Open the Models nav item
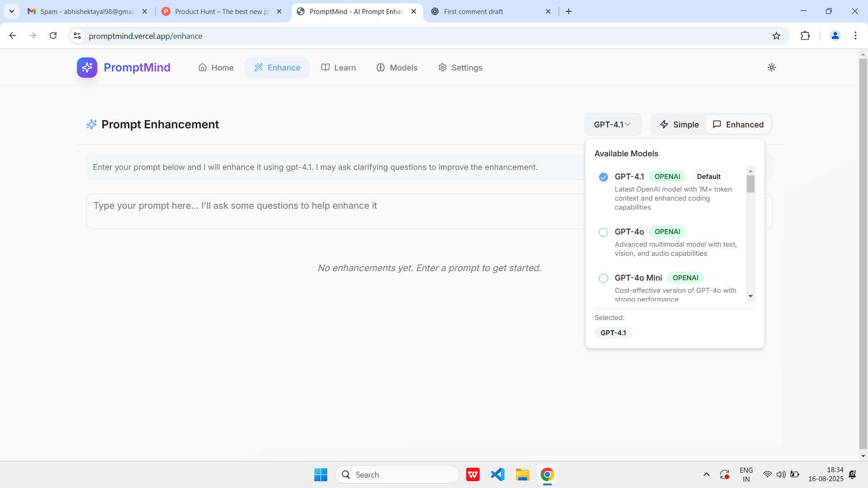868x488 pixels. tap(397, 67)
